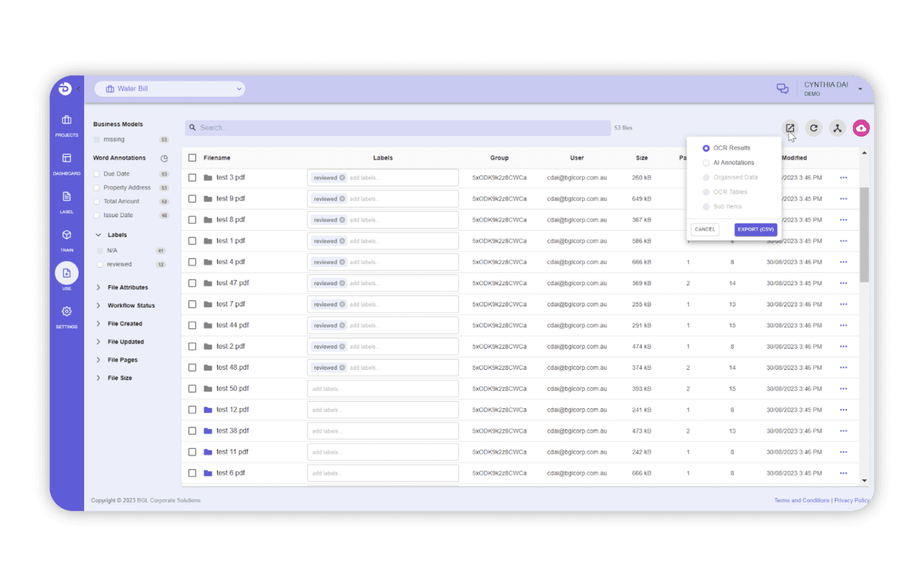Open the Settings section in the sidebar
This screenshot has height=587, width=924.
pos(66,317)
